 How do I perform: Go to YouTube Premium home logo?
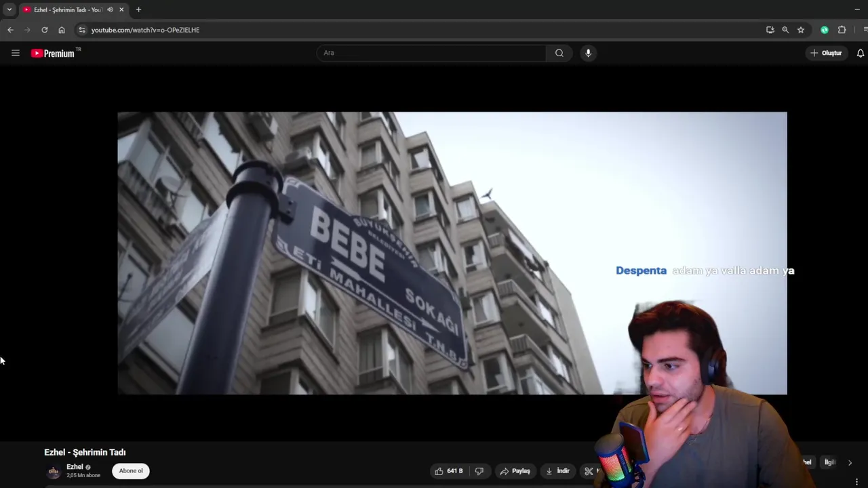coord(56,53)
